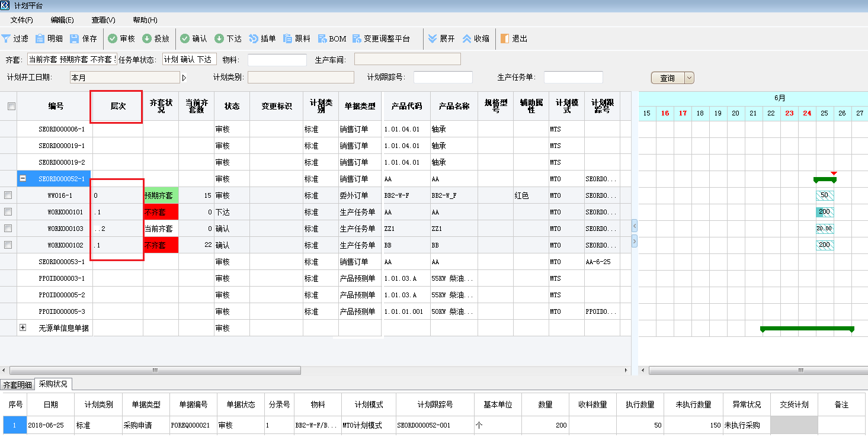The width and height of the screenshot is (868, 437).
Task: Click the 投放 release toolbar button
Action: coord(155,38)
